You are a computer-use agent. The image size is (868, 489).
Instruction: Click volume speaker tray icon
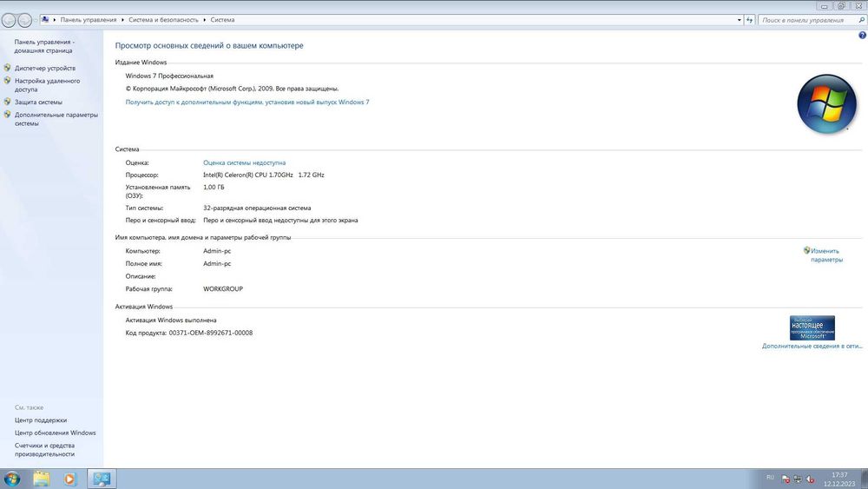(x=810, y=479)
